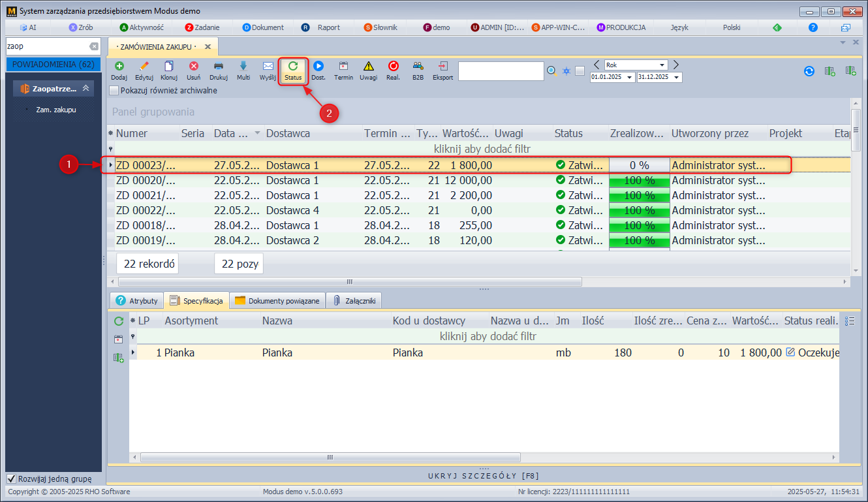Image resolution: width=868 pixels, height=502 pixels.
Task: Switch to the Dokumenty powiązane tab
Action: [x=277, y=301]
